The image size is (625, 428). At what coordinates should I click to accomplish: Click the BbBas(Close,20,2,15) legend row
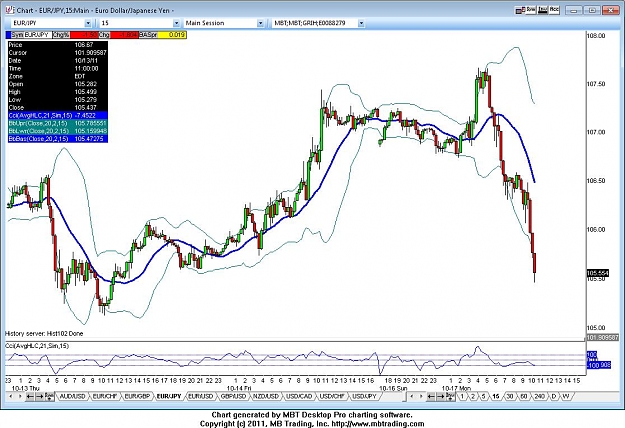point(57,139)
